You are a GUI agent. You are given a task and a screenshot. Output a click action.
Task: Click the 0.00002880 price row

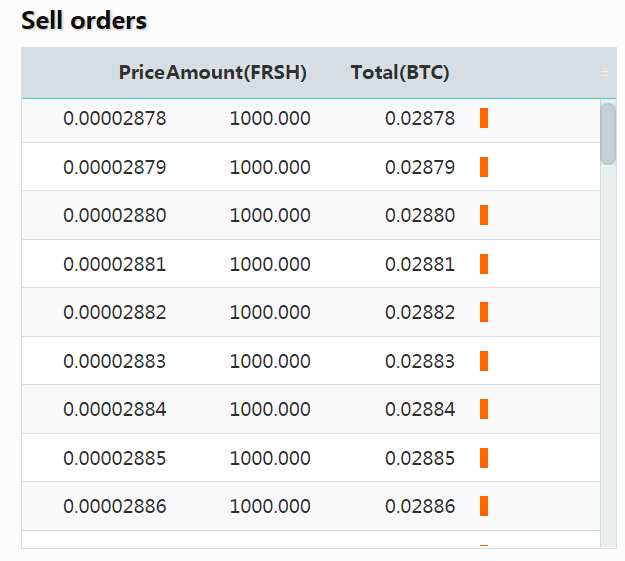coord(115,216)
